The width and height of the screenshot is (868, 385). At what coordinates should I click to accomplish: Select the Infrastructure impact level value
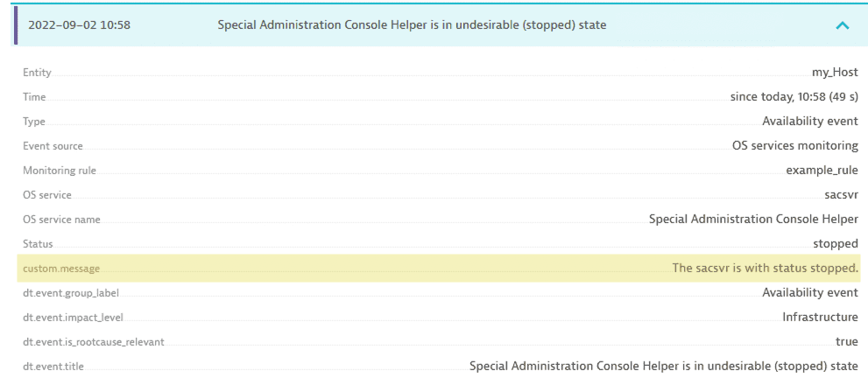pyautogui.click(x=820, y=318)
